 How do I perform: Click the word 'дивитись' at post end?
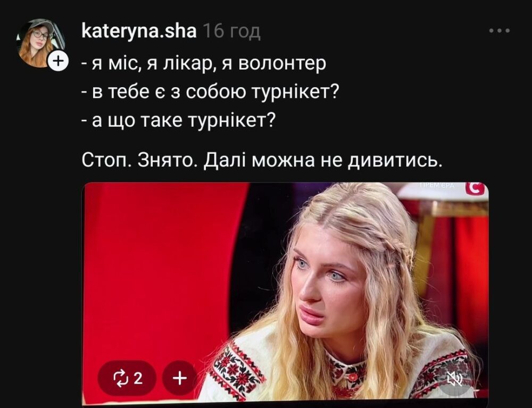(394, 160)
